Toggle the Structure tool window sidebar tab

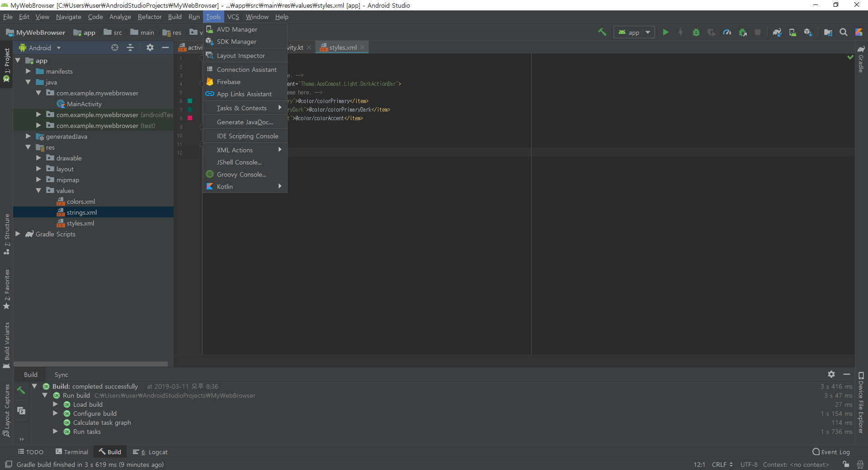[6, 234]
